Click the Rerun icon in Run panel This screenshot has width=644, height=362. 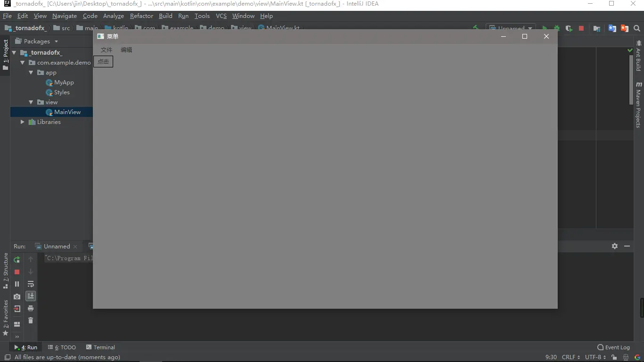pos(17,260)
